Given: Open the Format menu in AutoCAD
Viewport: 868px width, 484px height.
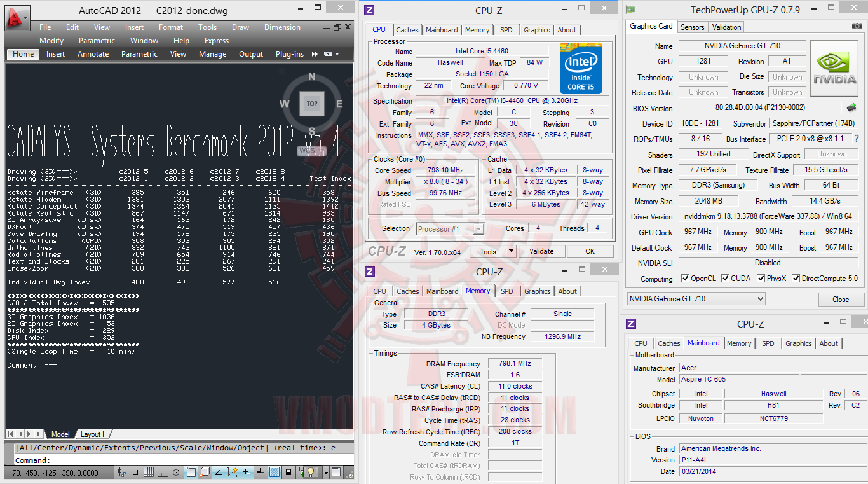Looking at the screenshot, I should (x=171, y=27).
